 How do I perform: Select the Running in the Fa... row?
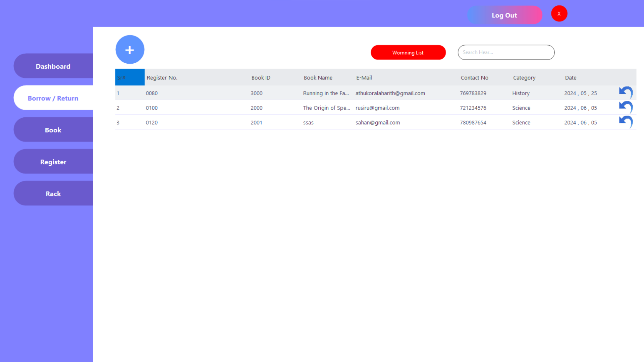point(326,93)
